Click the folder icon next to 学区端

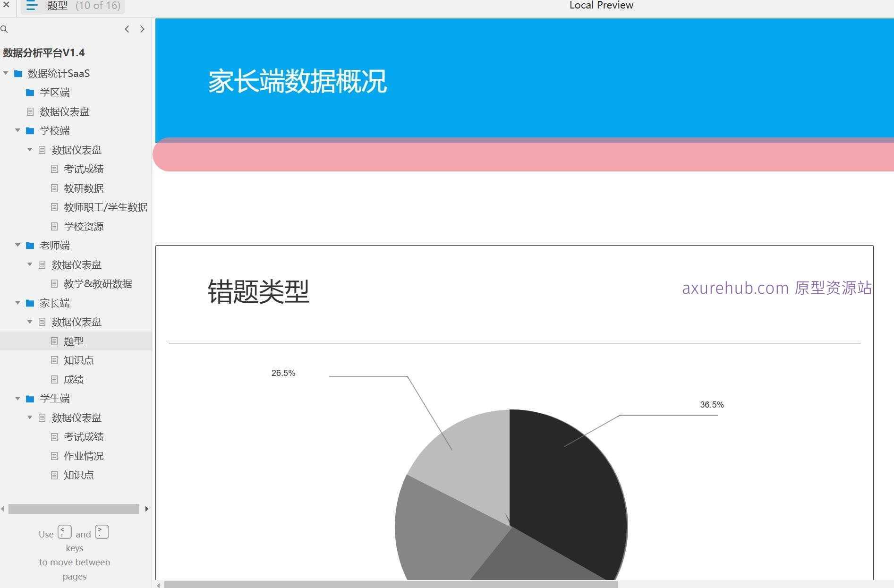tap(30, 92)
